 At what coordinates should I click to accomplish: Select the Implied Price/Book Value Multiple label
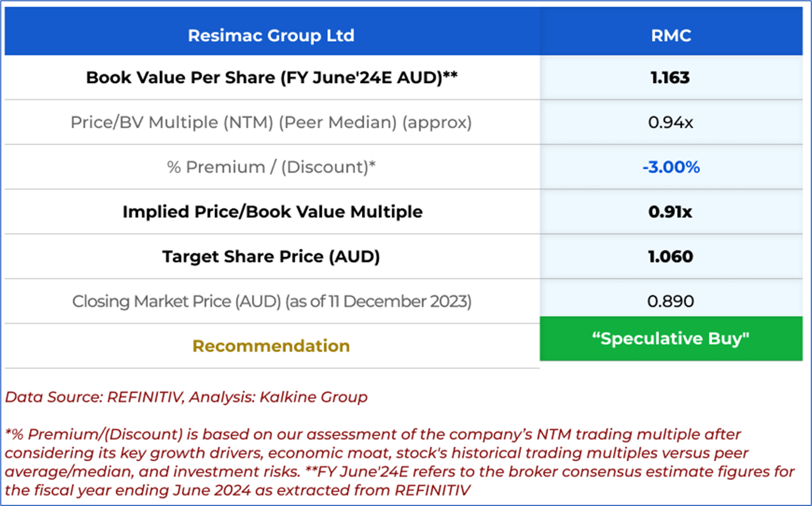tap(272, 212)
